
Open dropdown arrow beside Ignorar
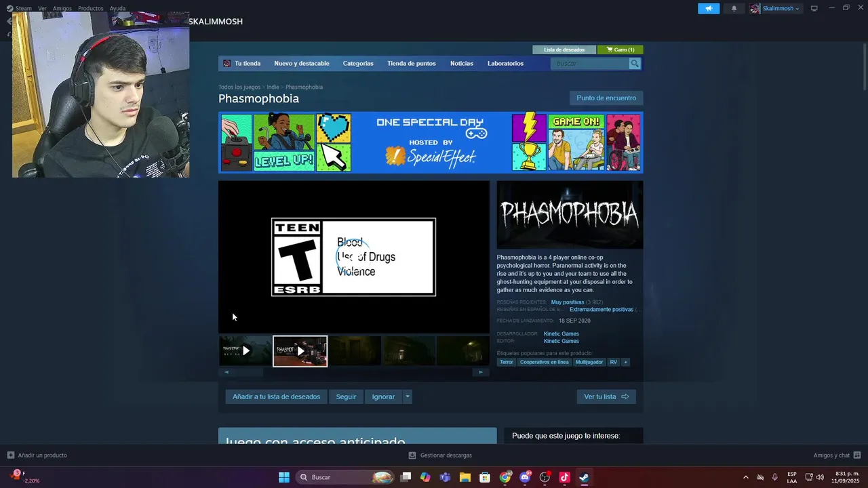(x=408, y=396)
